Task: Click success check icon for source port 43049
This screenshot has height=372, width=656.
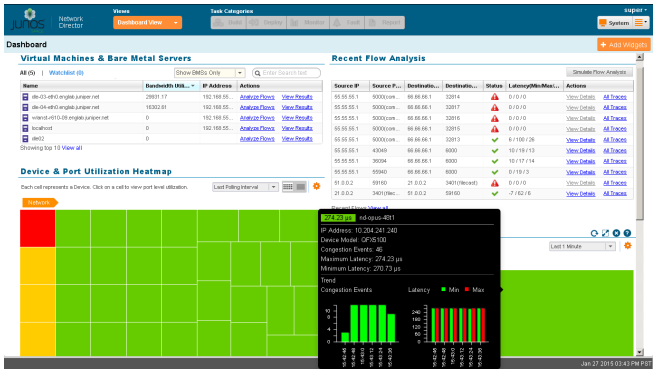Action: pyautogui.click(x=495, y=151)
